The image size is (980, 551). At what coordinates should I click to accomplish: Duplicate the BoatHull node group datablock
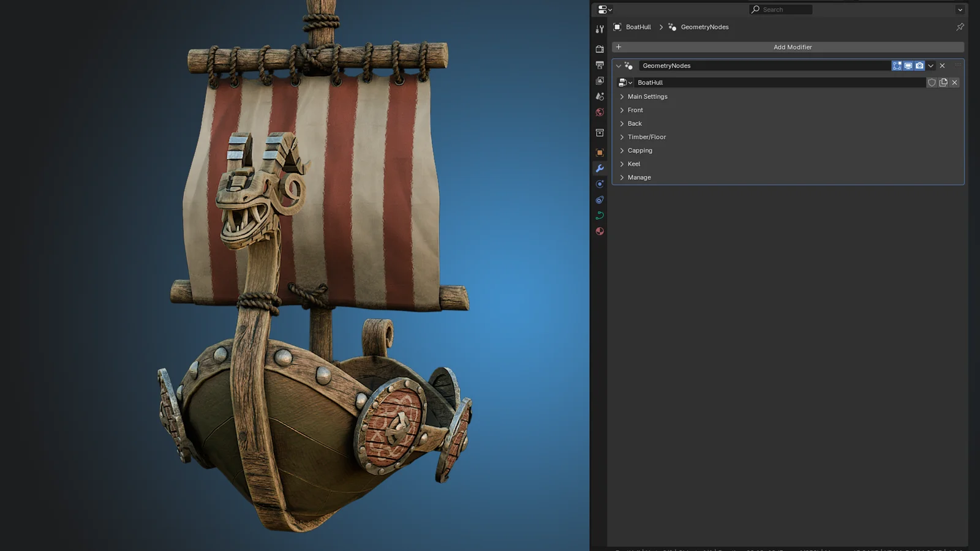[x=943, y=82]
